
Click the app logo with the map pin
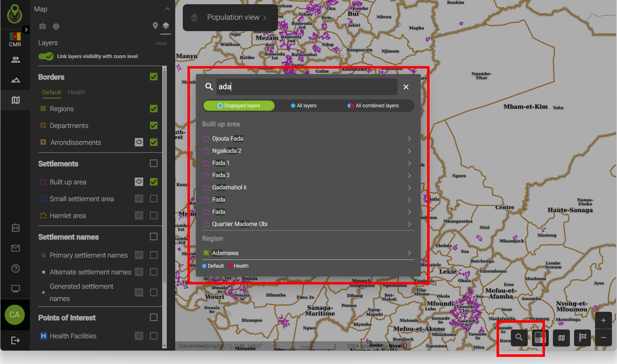15,14
